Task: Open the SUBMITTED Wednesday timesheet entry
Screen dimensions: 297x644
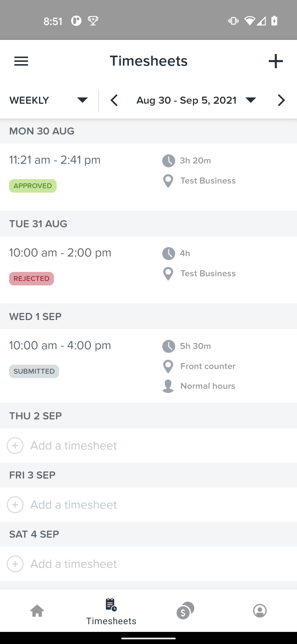Action: point(148,366)
